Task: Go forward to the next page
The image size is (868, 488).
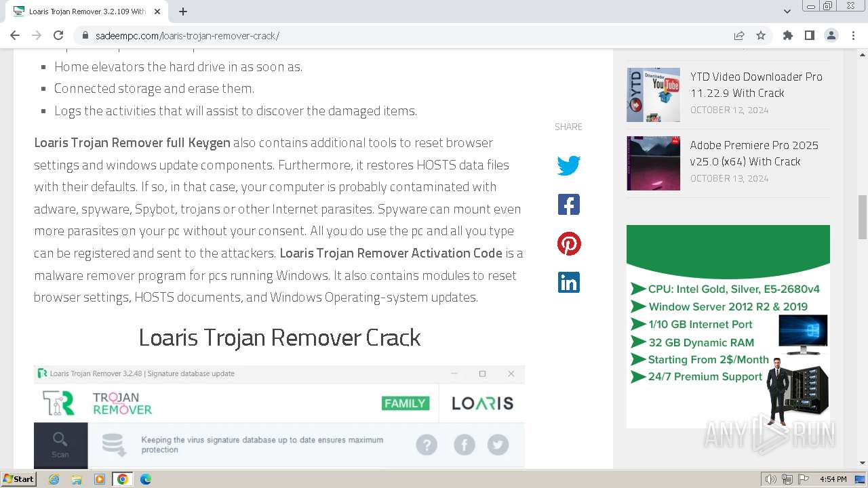Action: pyautogui.click(x=37, y=35)
